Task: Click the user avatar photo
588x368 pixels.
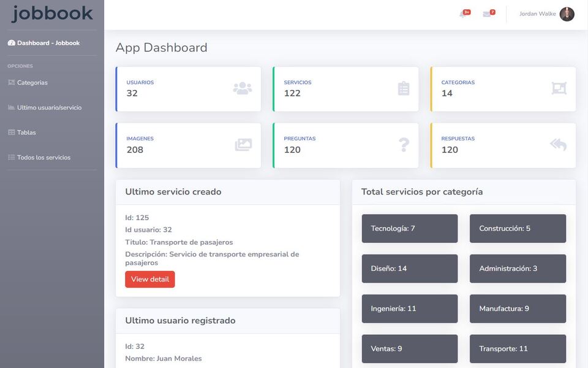Action: pos(567,14)
